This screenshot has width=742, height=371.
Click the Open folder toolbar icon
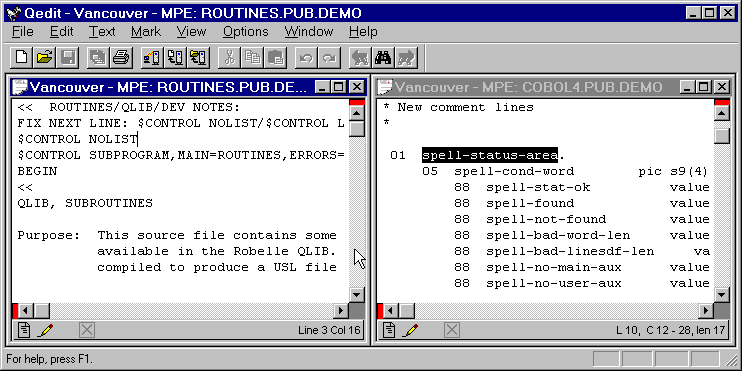[x=45, y=58]
